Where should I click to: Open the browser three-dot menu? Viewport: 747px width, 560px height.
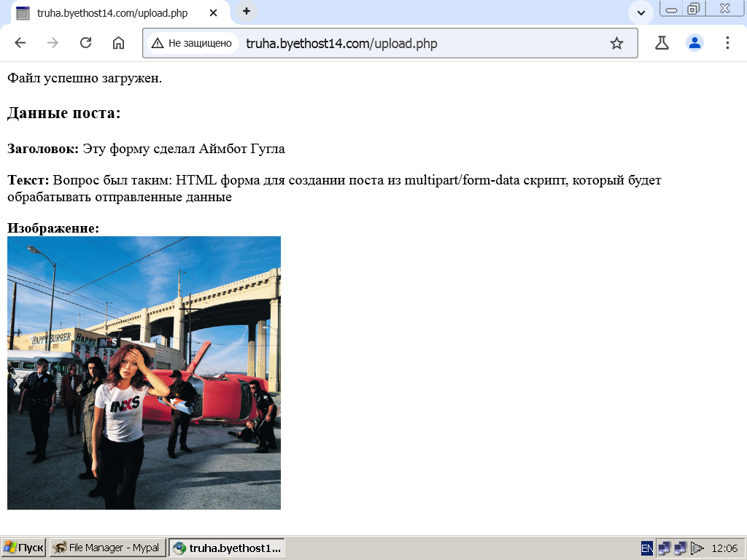tap(727, 43)
